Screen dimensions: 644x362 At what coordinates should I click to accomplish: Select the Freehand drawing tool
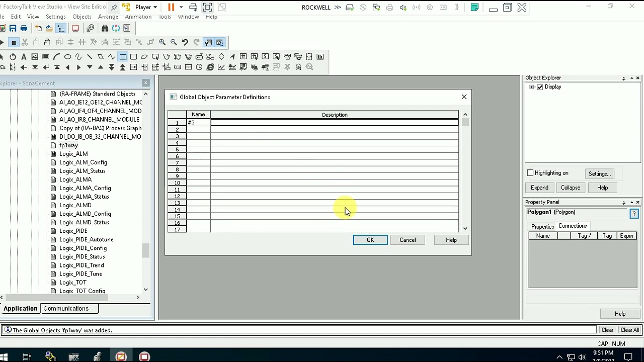point(79,57)
